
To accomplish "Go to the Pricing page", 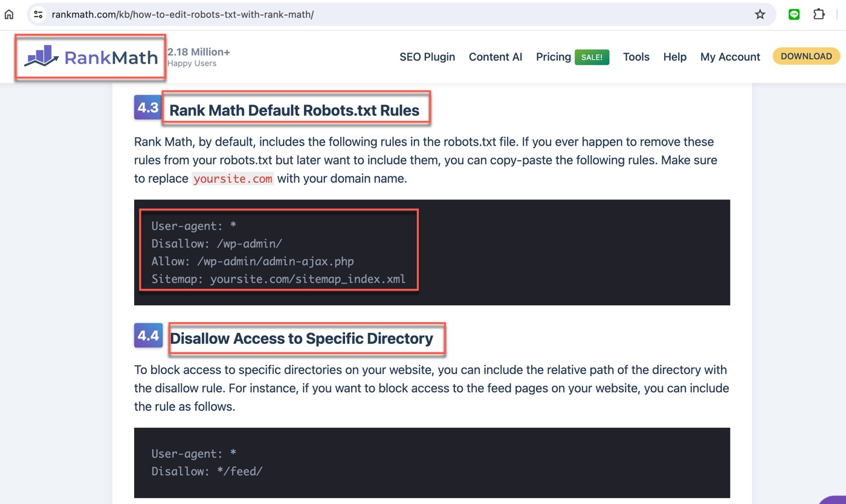I will tap(554, 57).
